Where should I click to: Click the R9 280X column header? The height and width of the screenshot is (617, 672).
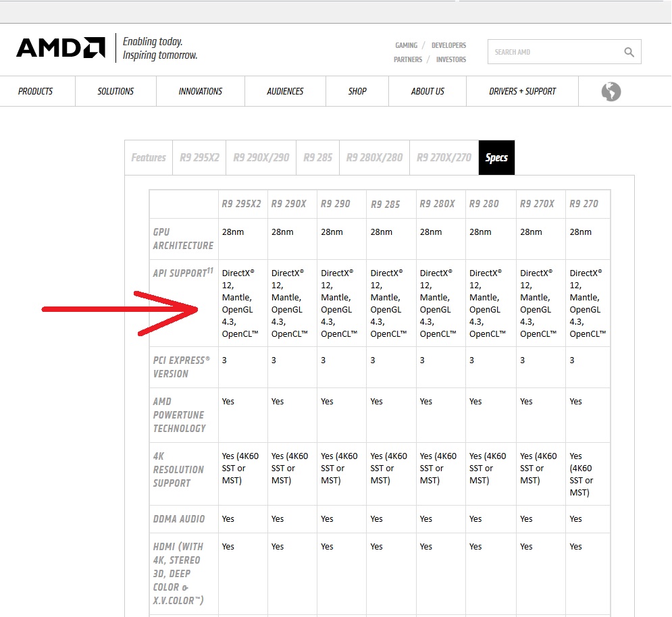tap(437, 204)
